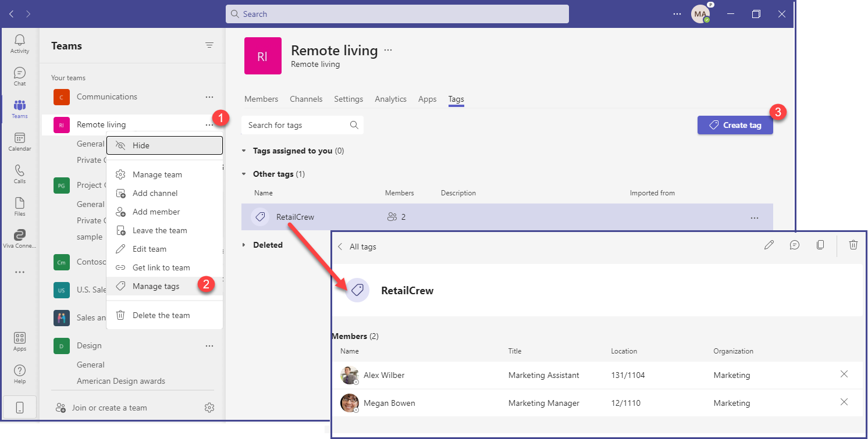Collapse Tags assigned to you section

(x=244, y=151)
